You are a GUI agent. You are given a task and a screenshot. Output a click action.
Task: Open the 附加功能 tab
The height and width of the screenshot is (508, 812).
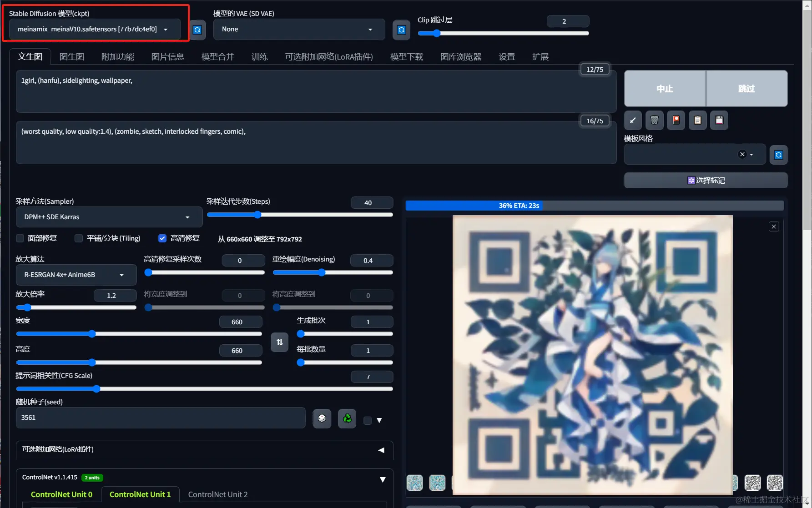pos(118,56)
